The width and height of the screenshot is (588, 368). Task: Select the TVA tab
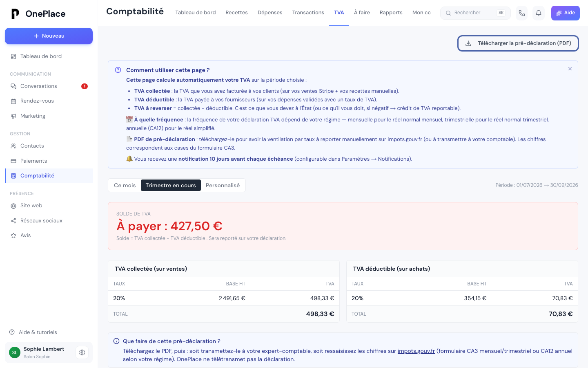coord(339,13)
